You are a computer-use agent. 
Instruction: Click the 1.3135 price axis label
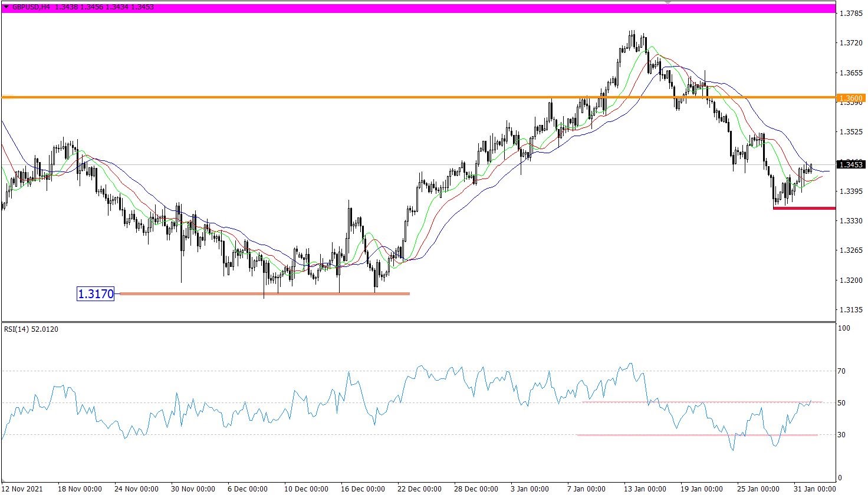(851, 310)
